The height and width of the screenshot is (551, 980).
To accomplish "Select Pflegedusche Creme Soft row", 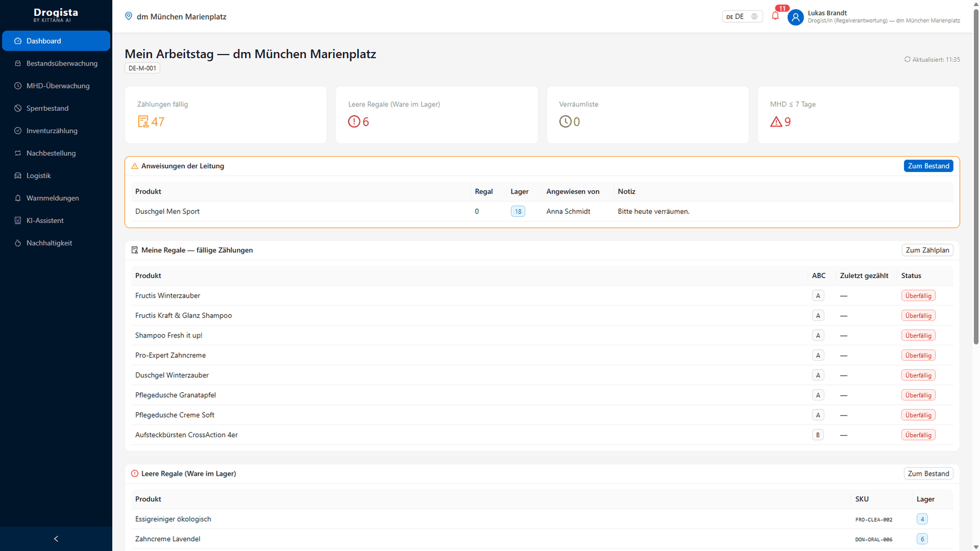I will pos(542,415).
